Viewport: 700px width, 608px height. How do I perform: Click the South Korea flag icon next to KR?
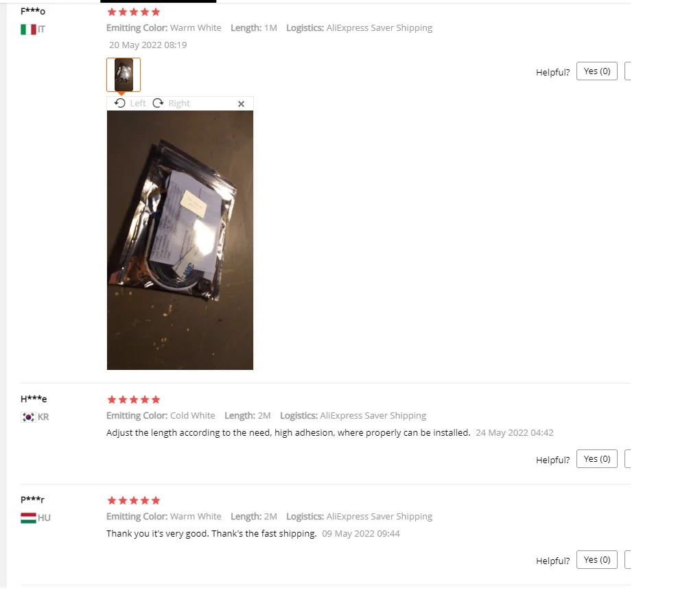coord(28,417)
